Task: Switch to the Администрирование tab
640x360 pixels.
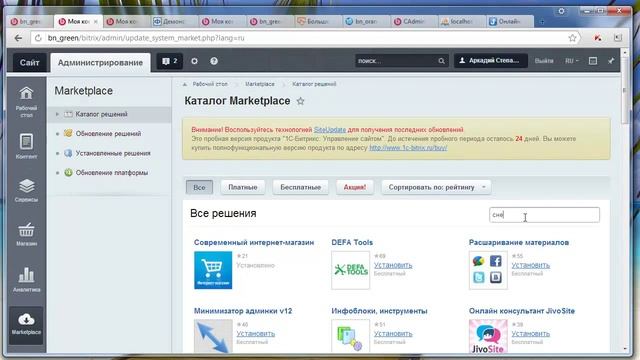Action: click(100, 62)
